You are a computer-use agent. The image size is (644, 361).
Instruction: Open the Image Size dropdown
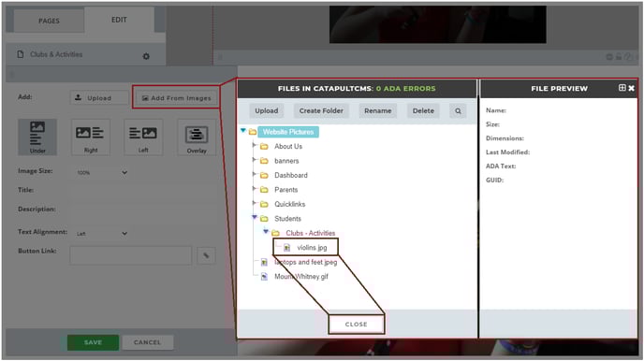pos(101,172)
